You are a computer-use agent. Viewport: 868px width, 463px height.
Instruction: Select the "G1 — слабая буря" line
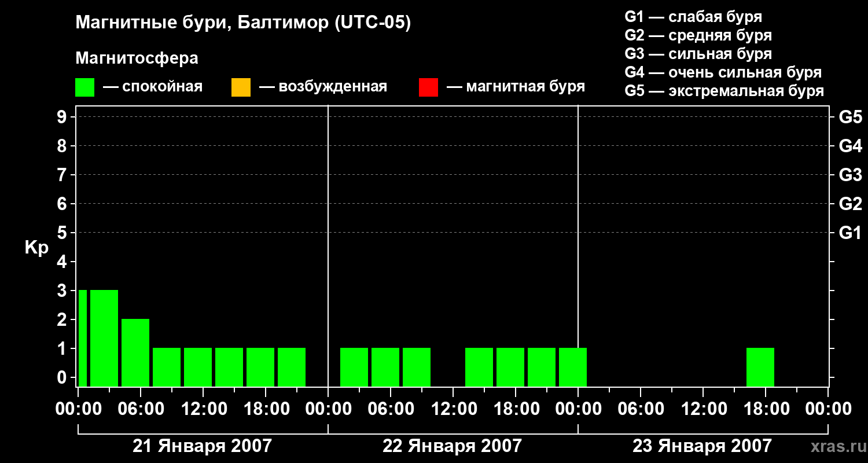point(693,17)
